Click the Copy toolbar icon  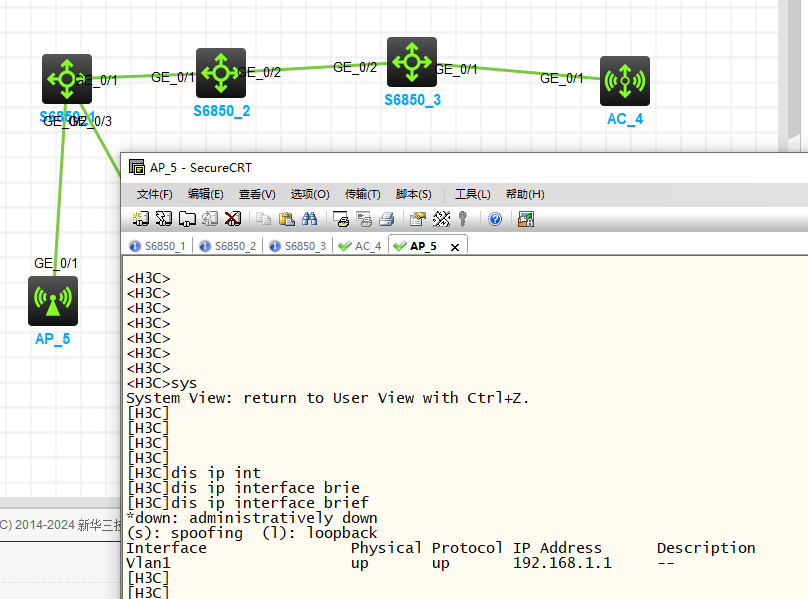click(x=263, y=219)
